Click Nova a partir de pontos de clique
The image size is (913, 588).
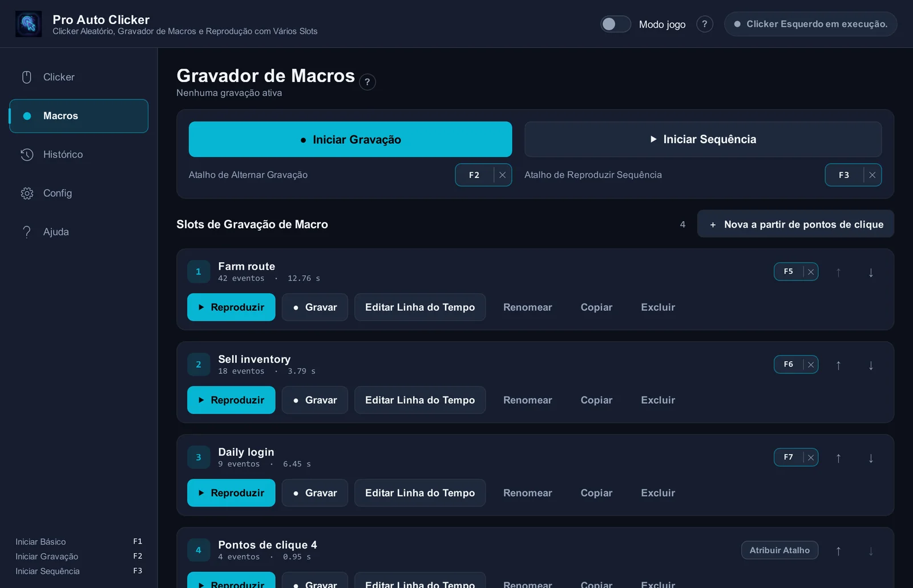pyautogui.click(x=795, y=224)
